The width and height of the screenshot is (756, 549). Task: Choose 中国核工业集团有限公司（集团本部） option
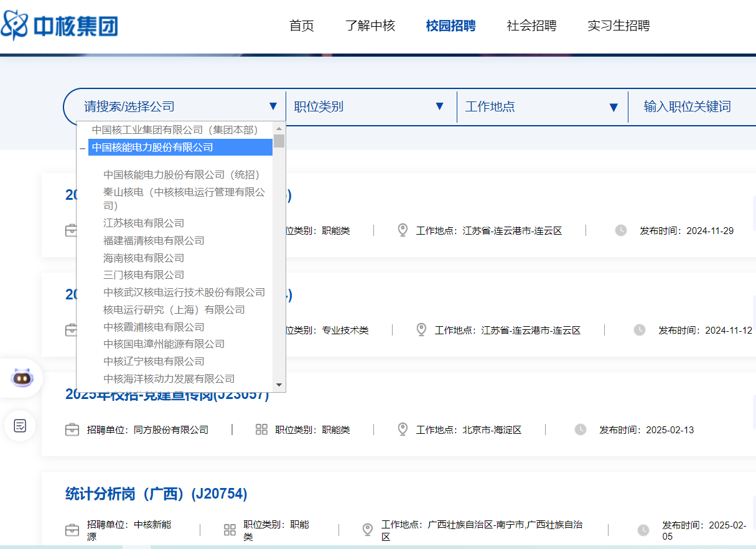coord(175,129)
